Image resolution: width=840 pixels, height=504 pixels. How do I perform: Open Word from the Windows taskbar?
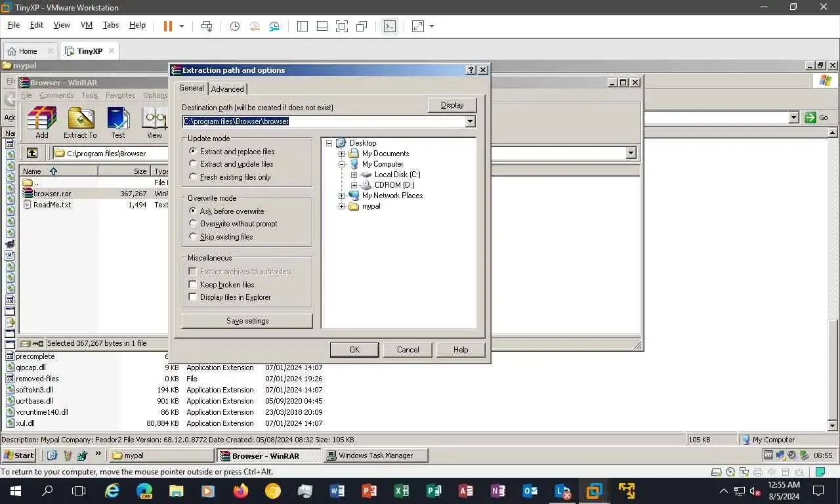337,490
